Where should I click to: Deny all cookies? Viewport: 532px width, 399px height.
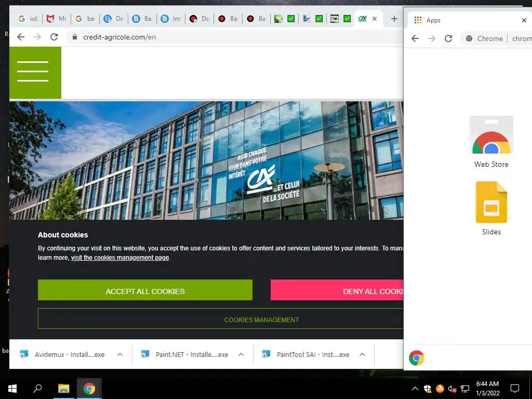click(x=337, y=290)
